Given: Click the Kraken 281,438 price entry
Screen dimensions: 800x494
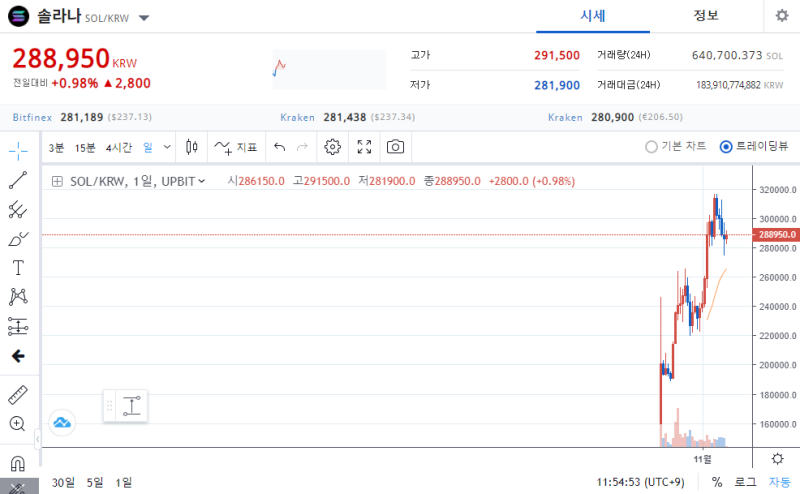Looking at the screenshot, I should [347, 117].
